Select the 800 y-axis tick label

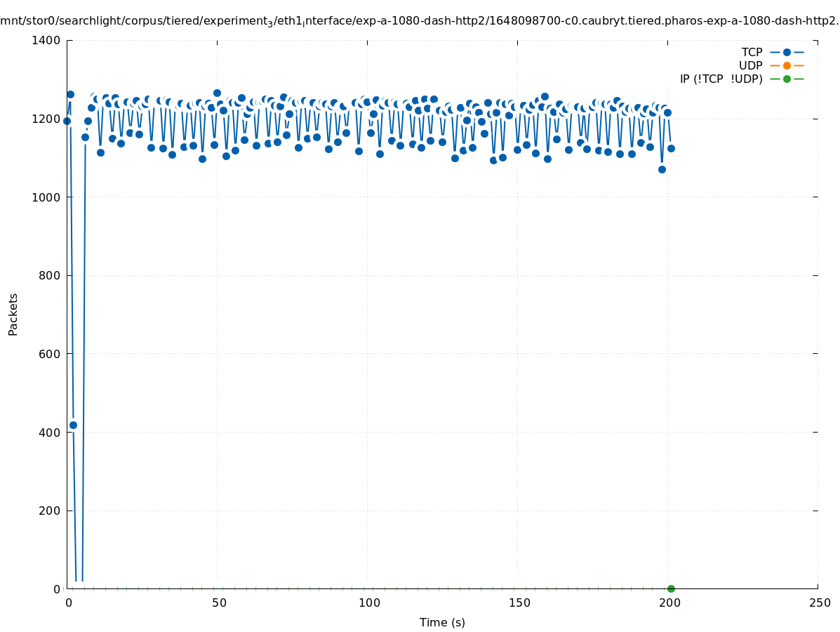pyautogui.click(x=49, y=275)
